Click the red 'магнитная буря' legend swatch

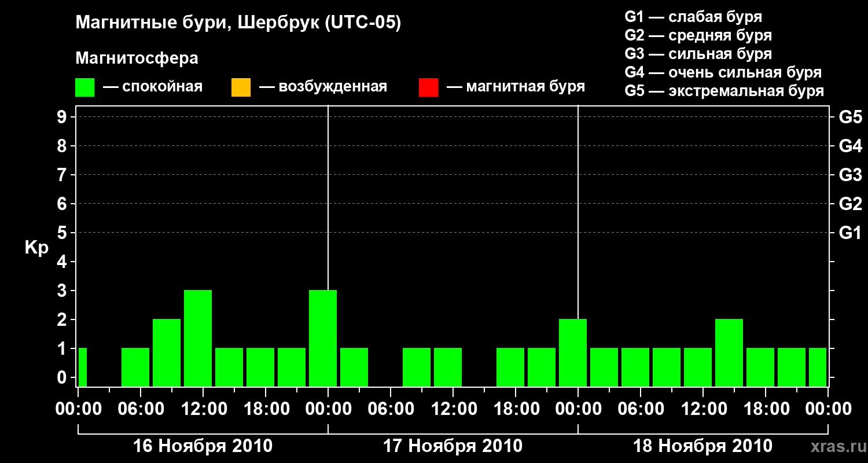[428, 87]
